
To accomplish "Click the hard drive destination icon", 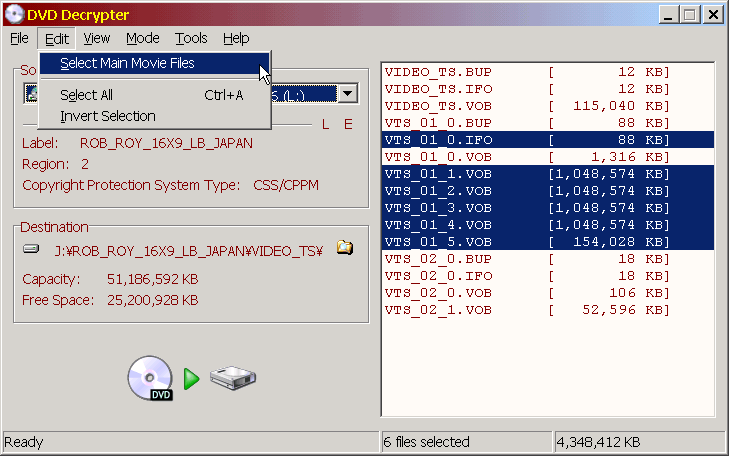I will [x=233, y=379].
